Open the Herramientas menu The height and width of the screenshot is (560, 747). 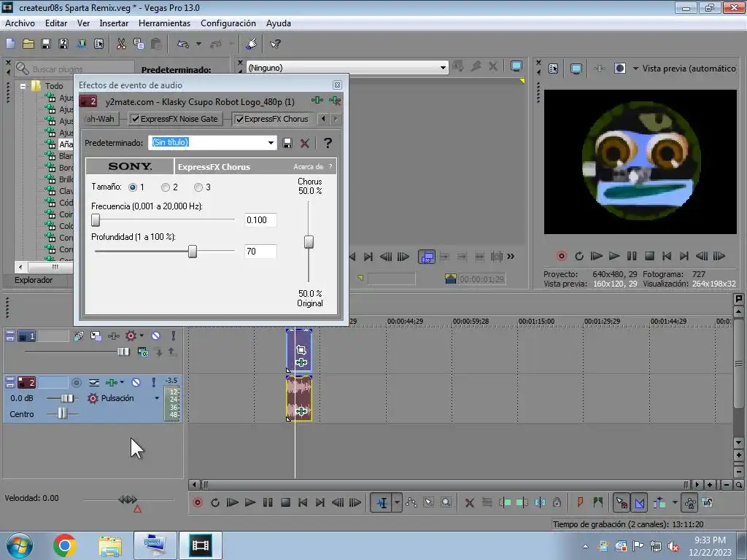[x=164, y=23]
